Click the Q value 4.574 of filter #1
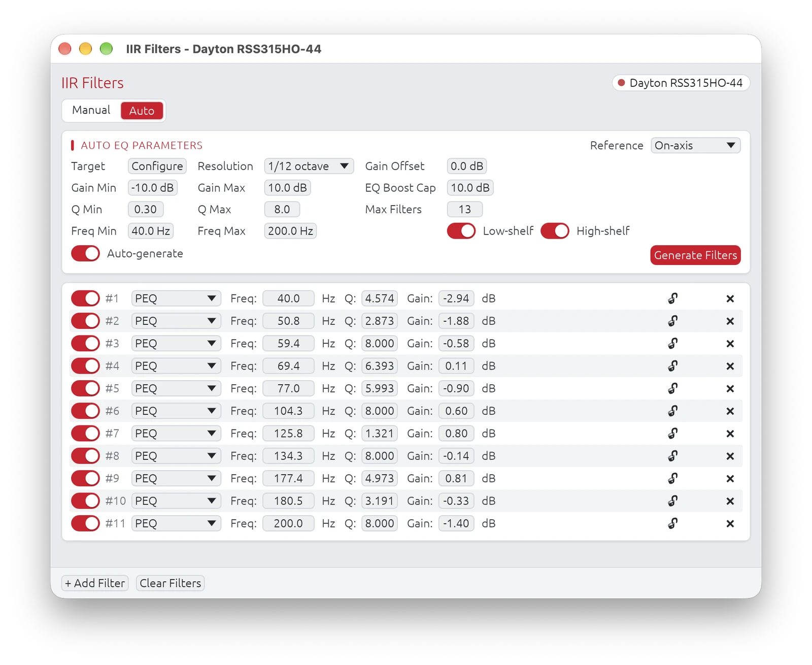Screen dimensions: 812x665 tap(380, 298)
